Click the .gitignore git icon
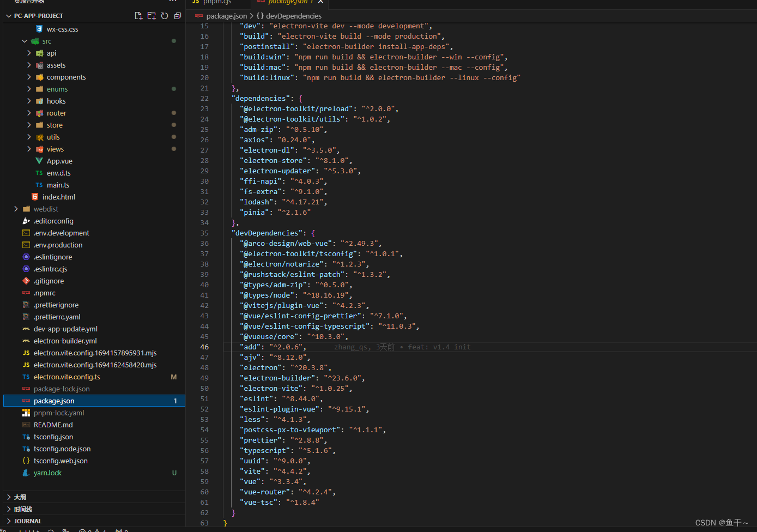Screen dimensions: 757x532 [x=26, y=281]
